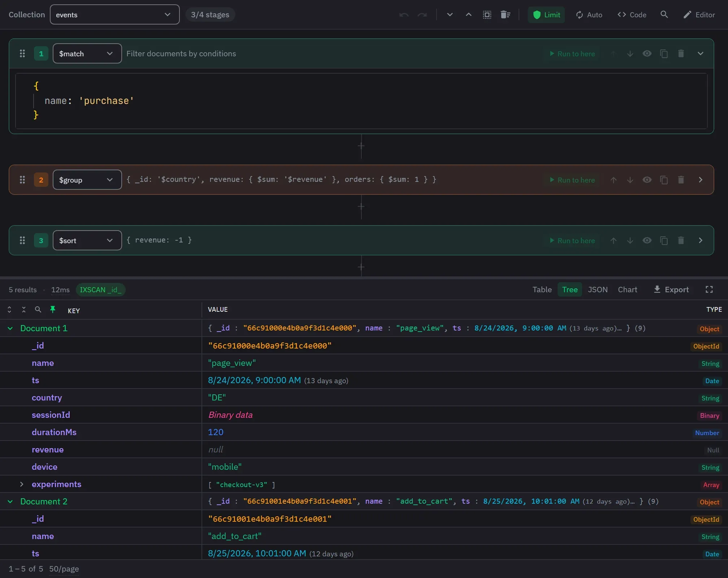Screen dimensions: 728x578
Task: Click the IXSCAN _id_ badge
Action: pyautogui.click(x=100, y=290)
